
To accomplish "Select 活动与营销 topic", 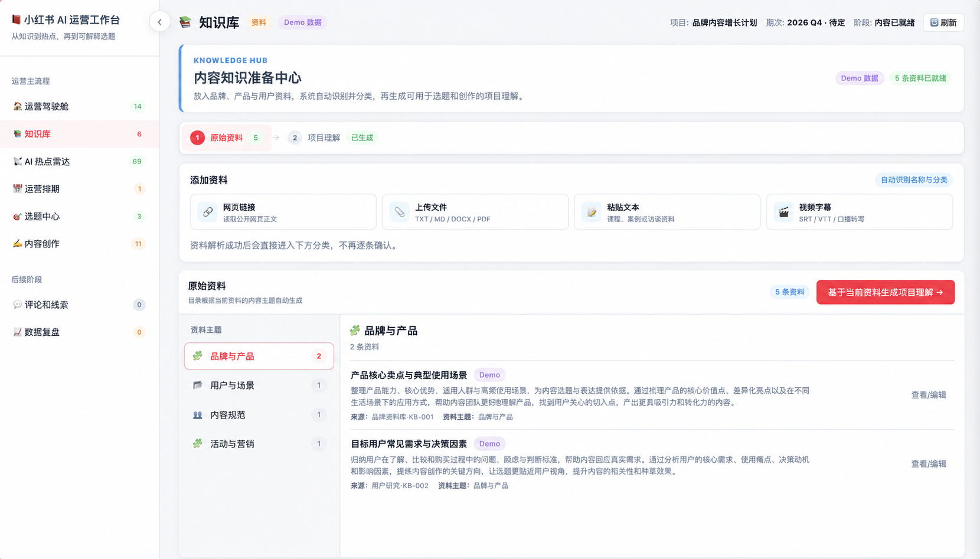I will pos(259,444).
